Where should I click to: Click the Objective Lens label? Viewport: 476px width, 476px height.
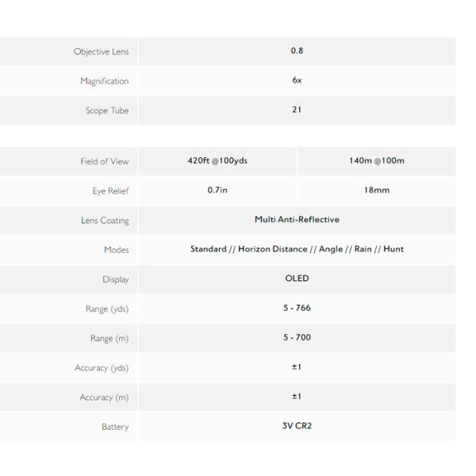[101, 52]
